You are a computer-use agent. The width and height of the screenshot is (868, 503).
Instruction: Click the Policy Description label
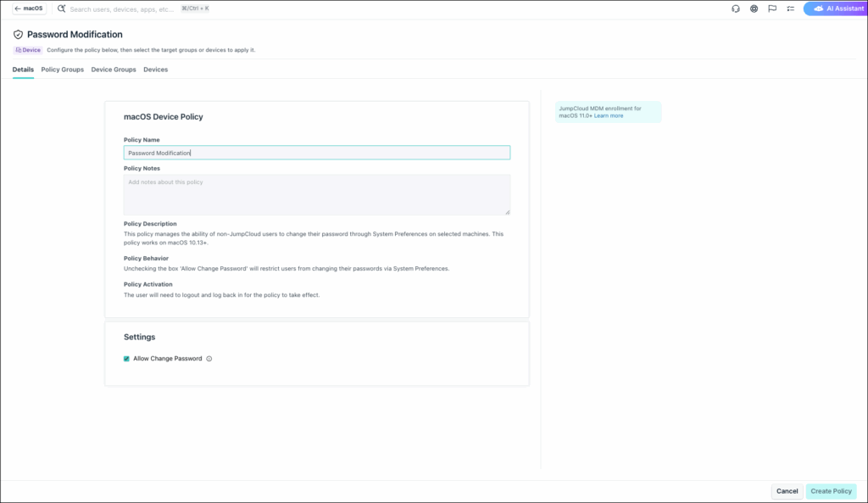click(150, 224)
